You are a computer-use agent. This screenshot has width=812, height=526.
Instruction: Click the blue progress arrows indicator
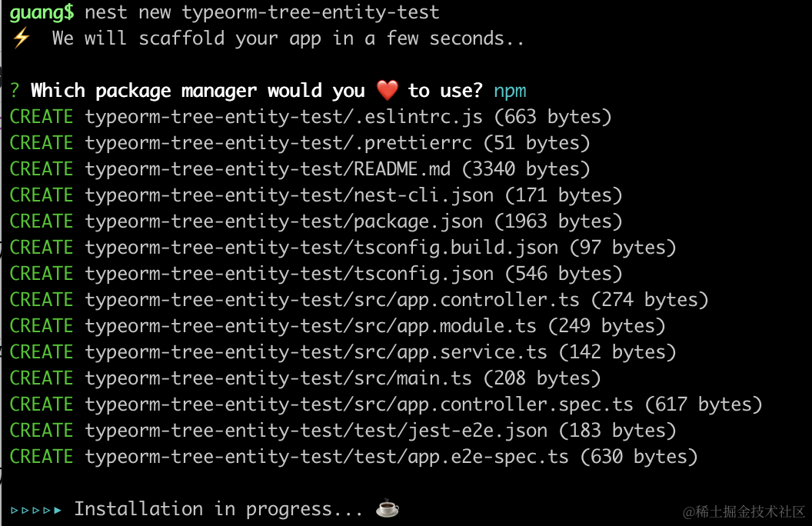click(36, 509)
